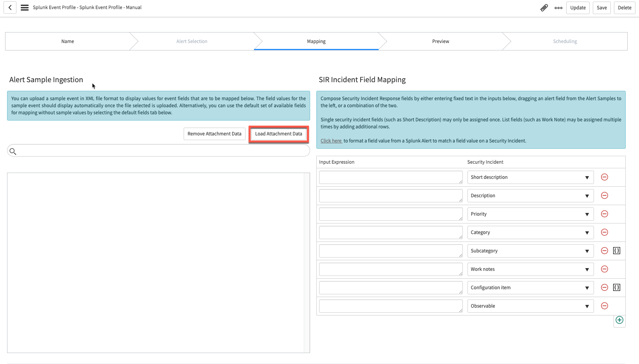Add a new mapping row with plus icon
The height and width of the screenshot is (364, 639).
pyautogui.click(x=619, y=320)
